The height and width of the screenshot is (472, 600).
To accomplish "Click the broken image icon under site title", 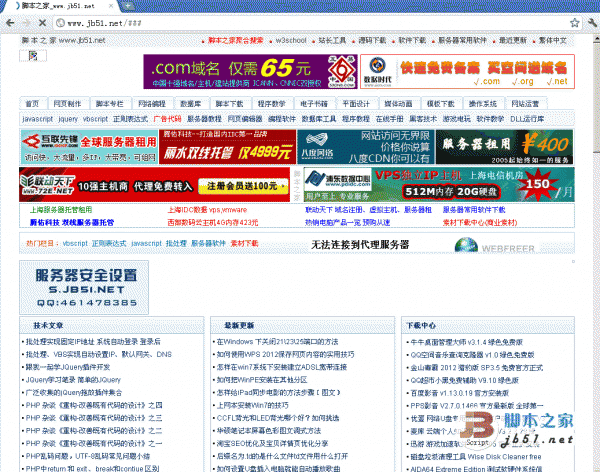I will coord(33,56).
